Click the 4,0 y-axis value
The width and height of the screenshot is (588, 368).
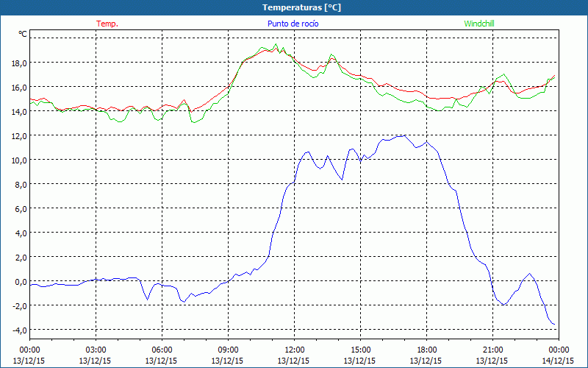[x=21, y=233]
